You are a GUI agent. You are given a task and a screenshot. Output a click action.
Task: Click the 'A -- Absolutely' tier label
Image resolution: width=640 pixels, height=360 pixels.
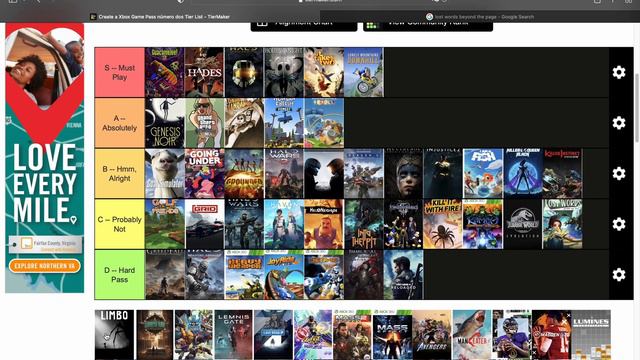point(120,123)
